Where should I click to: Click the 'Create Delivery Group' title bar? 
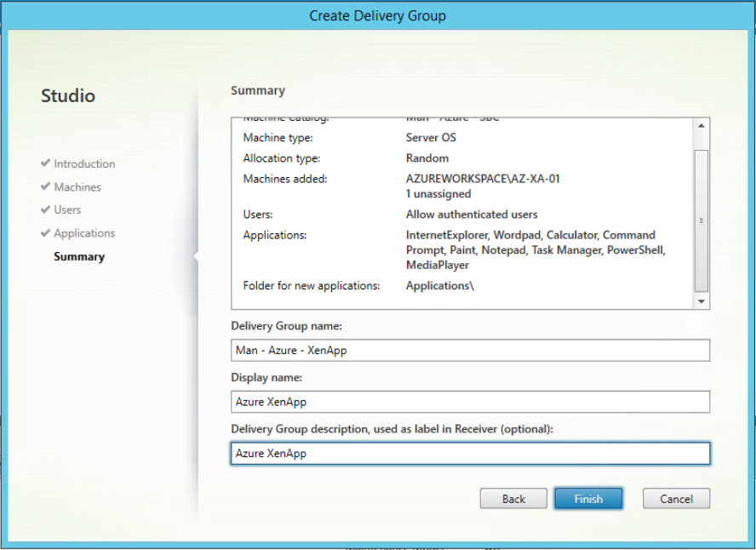(x=377, y=16)
